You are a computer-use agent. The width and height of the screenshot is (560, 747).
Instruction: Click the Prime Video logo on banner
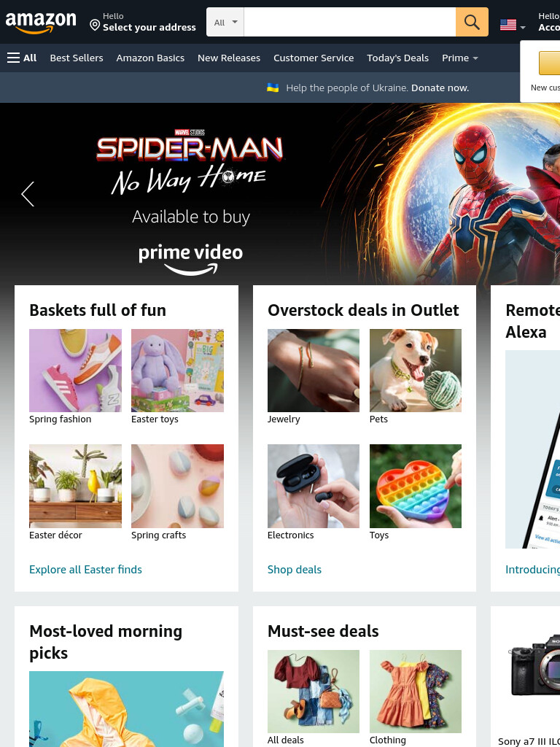tap(190, 259)
